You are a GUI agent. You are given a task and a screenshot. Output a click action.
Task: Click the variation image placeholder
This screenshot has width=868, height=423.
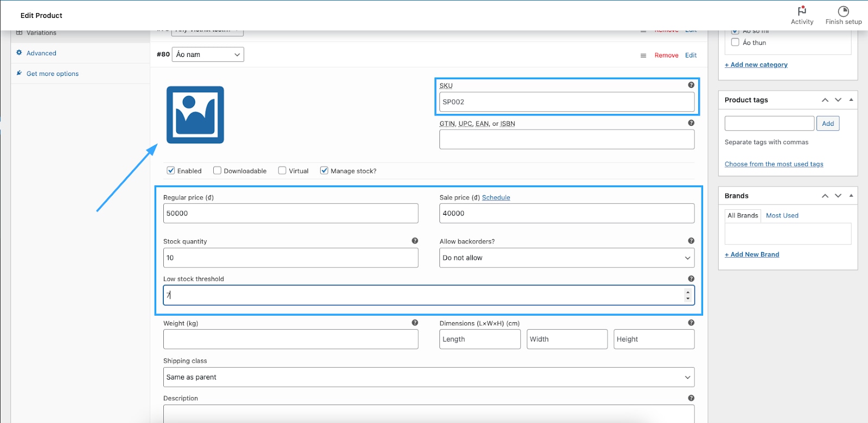(195, 115)
